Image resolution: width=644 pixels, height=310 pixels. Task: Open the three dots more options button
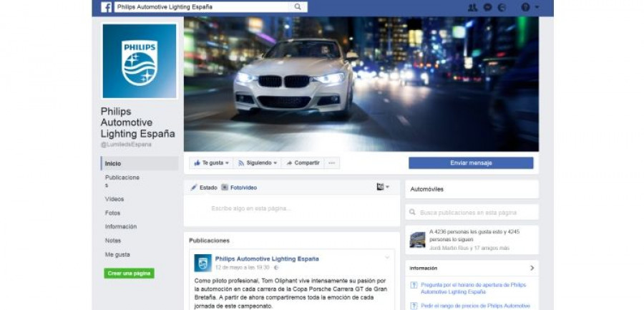(331, 163)
